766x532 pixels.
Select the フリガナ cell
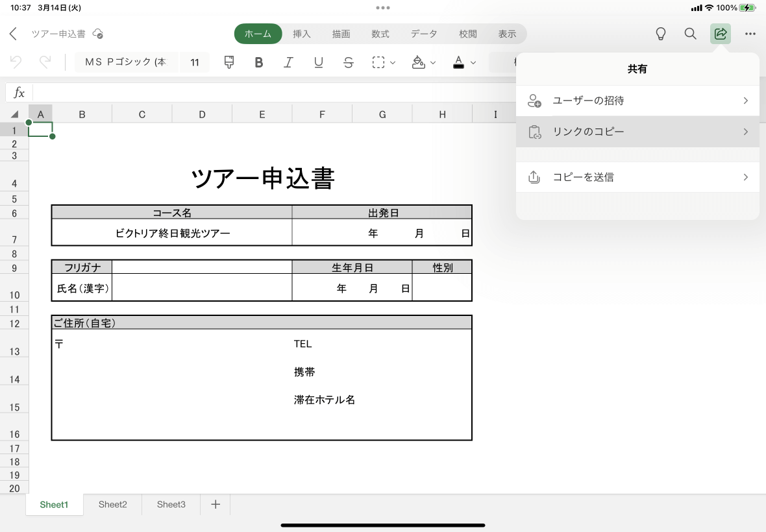tap(82, 267)
